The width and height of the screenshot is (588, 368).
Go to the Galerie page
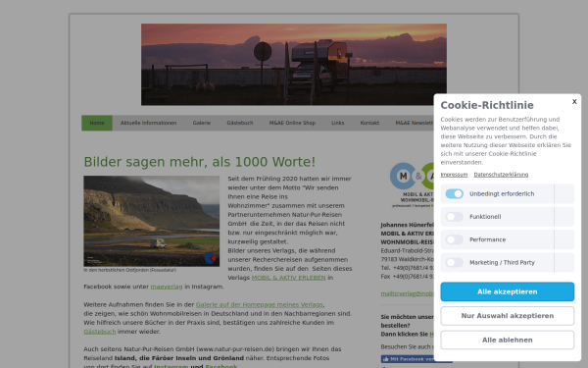201,123
